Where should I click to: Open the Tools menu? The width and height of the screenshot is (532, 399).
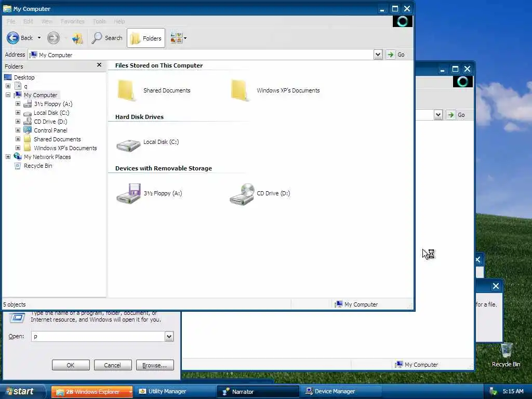pyautogui.click(x=99, y=21)
